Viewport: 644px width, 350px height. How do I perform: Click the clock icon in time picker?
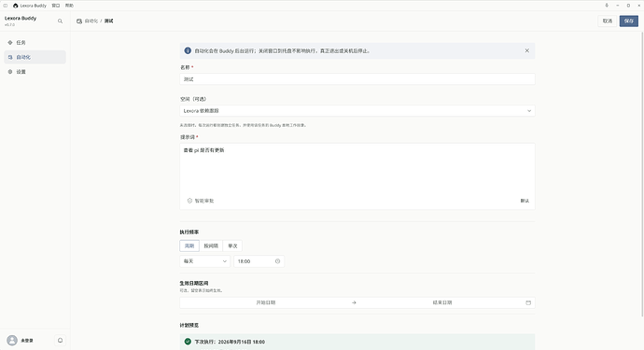pos(277,261)
